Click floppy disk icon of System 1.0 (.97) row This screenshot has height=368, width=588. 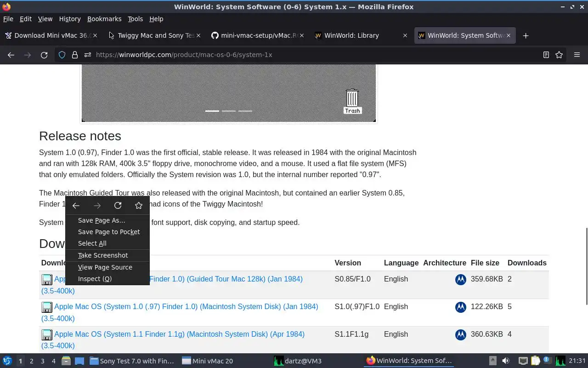tap(47, 307)
